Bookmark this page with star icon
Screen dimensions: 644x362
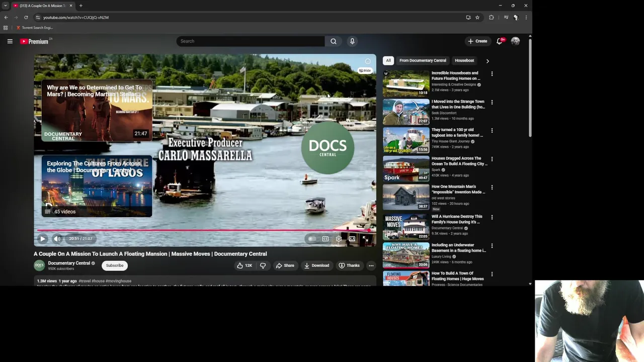coord(477,18)
